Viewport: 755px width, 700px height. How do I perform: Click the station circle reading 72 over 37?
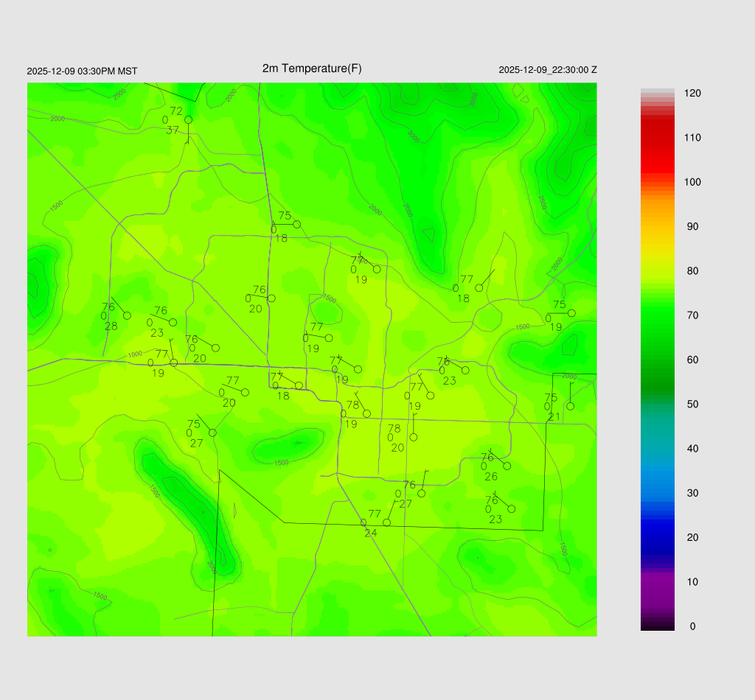click(188, 119)
